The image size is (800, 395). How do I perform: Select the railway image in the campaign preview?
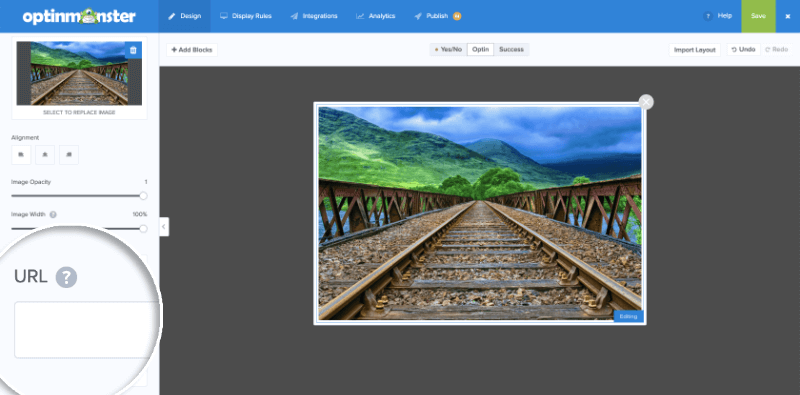480,213
